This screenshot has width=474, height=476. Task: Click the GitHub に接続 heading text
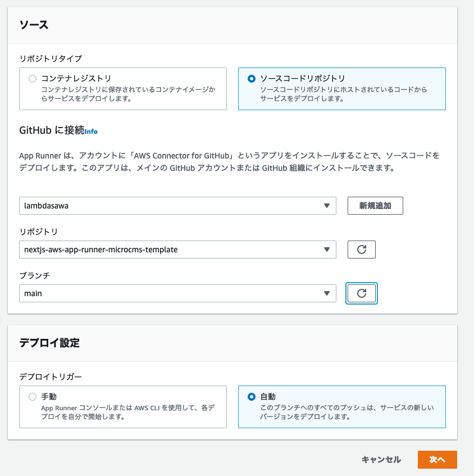tap(51, 130)
